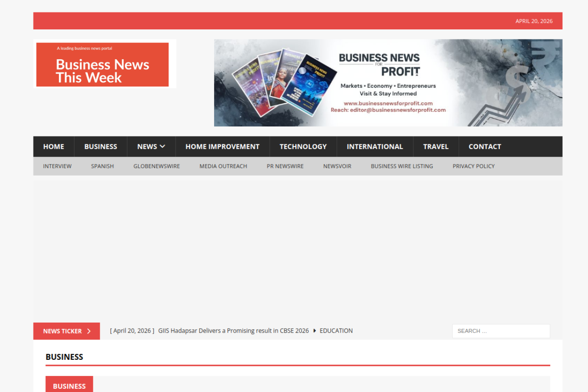Open the GIIS Hadapsar ticker headline
The image size is (588, 392).
(x=233, y=331)
